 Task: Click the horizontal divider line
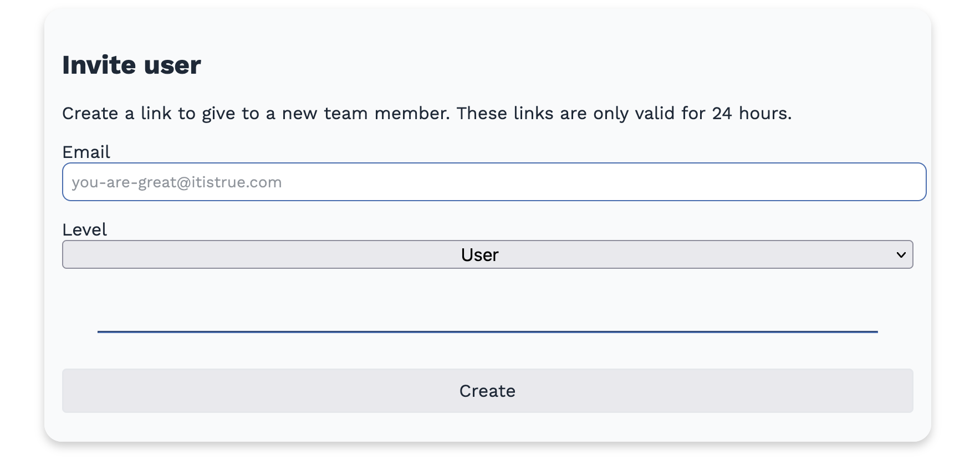(x=487, y=333)
